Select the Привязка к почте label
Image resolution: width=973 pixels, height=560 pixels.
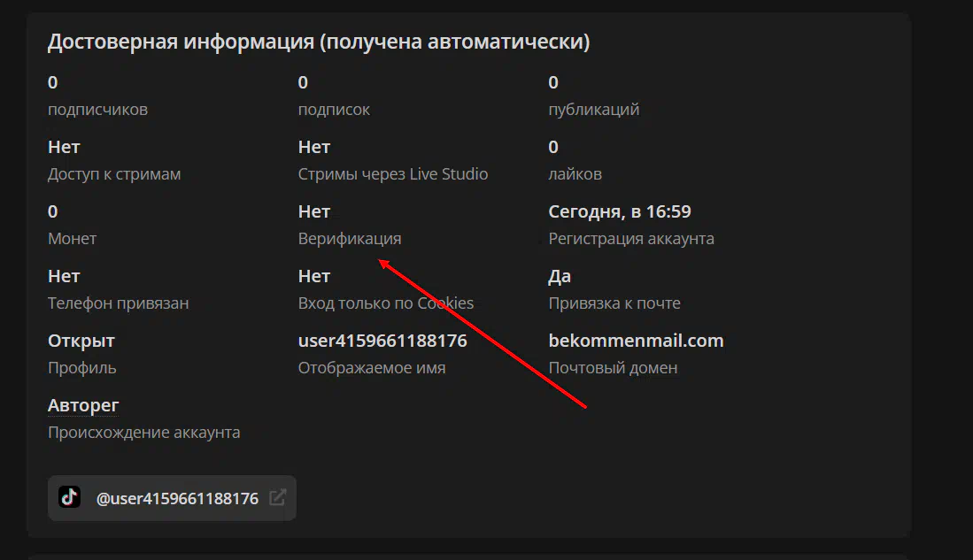click(614, 303)
